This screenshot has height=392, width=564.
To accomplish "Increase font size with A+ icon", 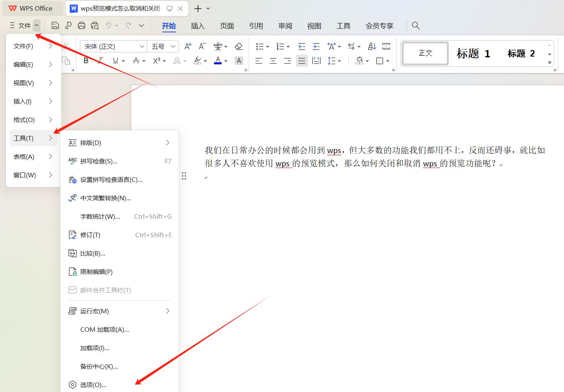I will [188, 46].
